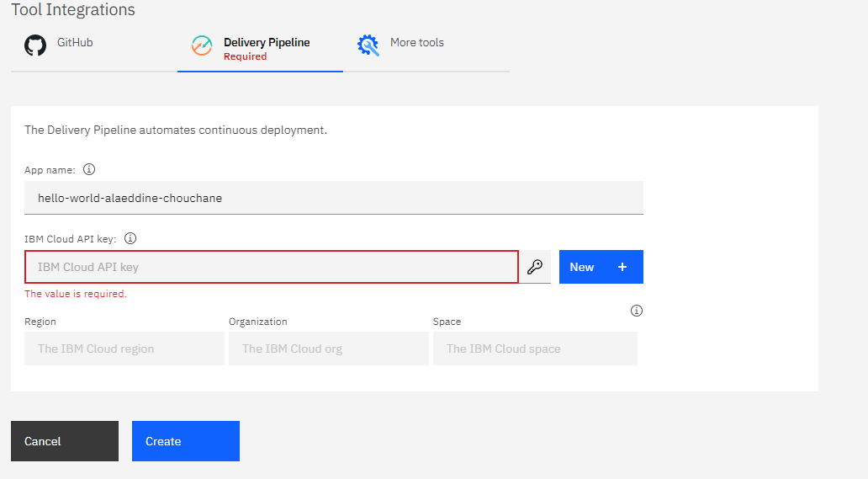Click info icon next to IBM Cloud API key
The image size is (868, 479).
point(130,238)
